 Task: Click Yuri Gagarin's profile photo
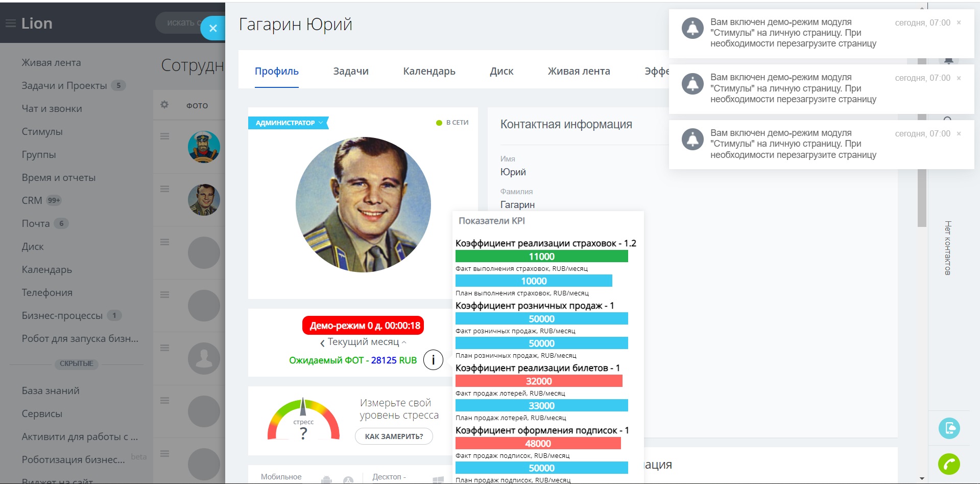pyautogui.click(x=363, y=204)
